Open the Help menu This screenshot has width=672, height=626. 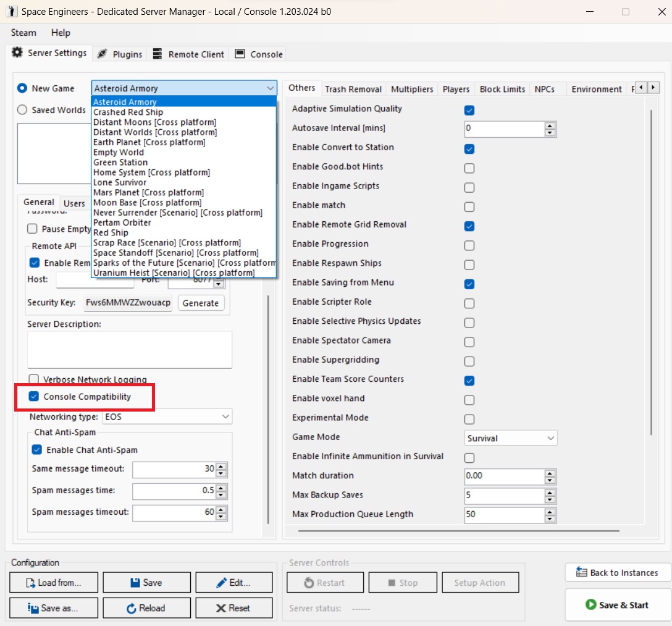pyautogui.click(x=61, y=33)
